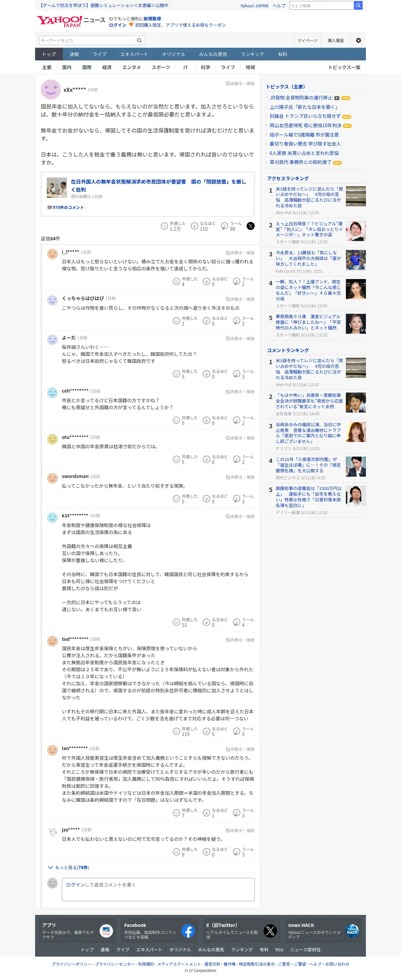
Task: Select the 有料 tab
Action: pos(282,54)
